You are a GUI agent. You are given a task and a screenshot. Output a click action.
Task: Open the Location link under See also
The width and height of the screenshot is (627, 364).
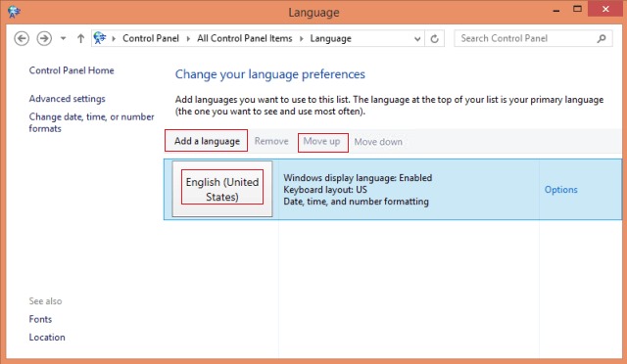click(47, 338)
